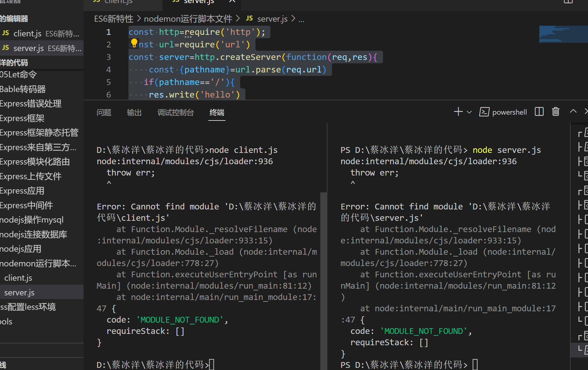Click res.write('hello') on line 6
The height and width of the screenshot is (370, 588).
[194, 95]
